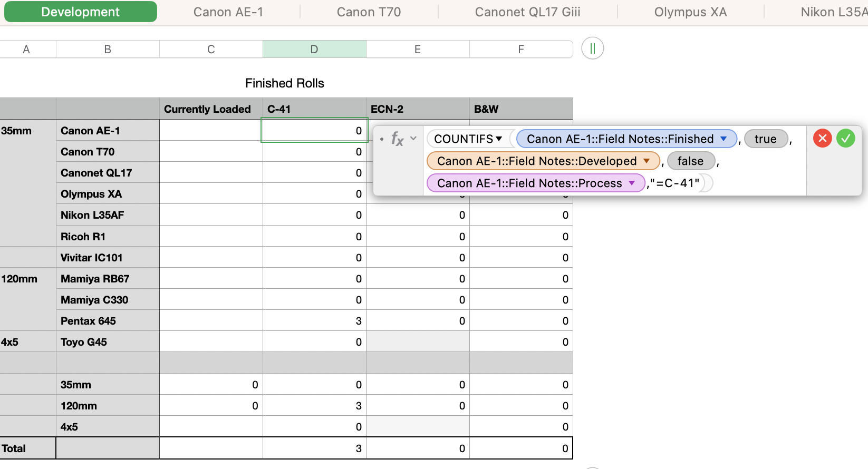Expand chevron next to fx icon
Viewport: 868px width, 469px height.
(413, 139)
